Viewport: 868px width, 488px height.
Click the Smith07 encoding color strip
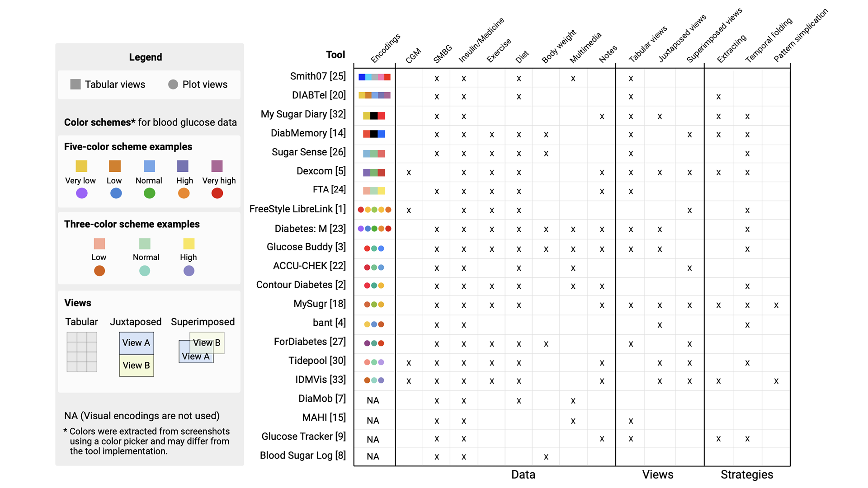374,77
